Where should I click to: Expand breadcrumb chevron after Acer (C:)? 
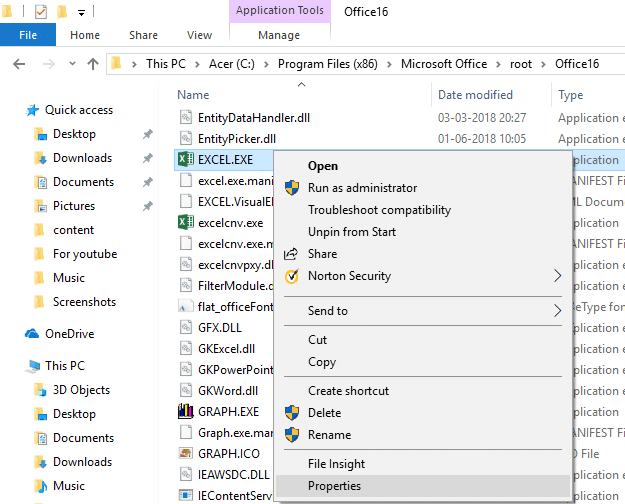point(266,64)
